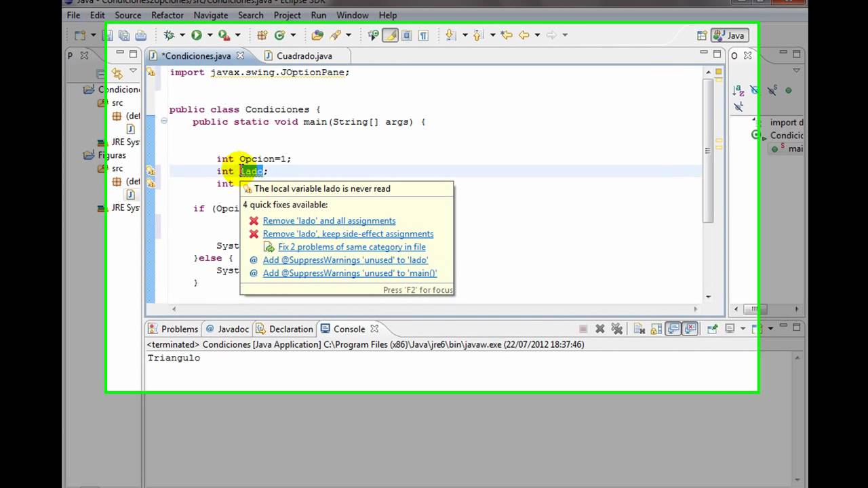Click the Open Perspective icon
This screenshot has width=868, height=488.
click(x=702, y=35)
